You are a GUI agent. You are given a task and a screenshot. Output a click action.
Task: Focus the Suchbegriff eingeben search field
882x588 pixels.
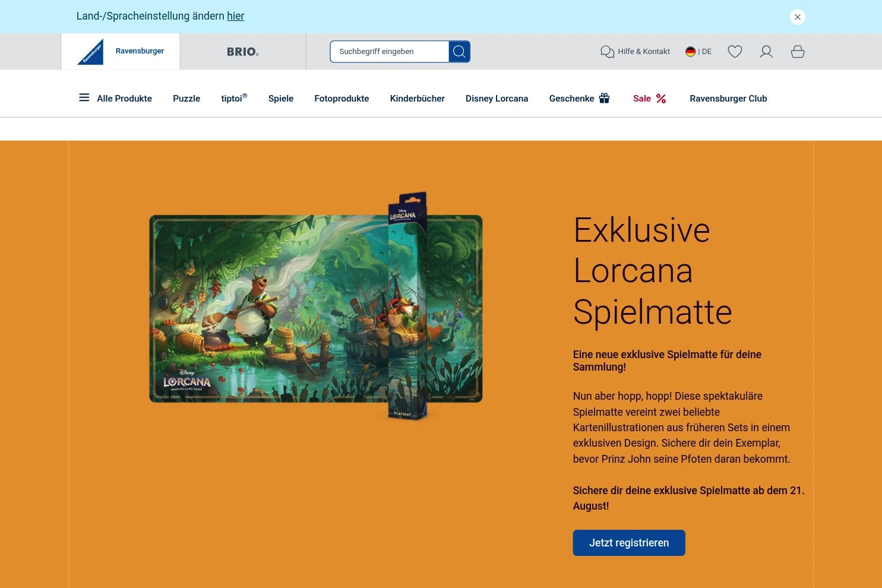pos(390,52)
